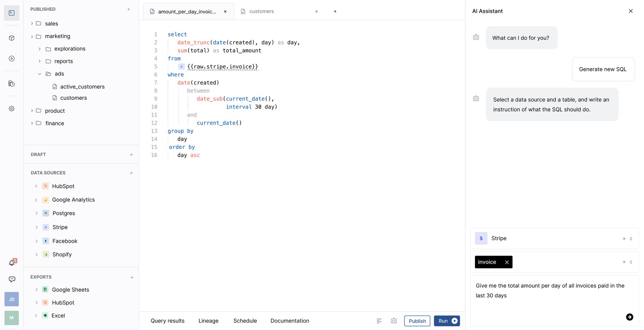Open settings via the gear icon
Viewport: 644px width, 330px height.
click(12, 108)
